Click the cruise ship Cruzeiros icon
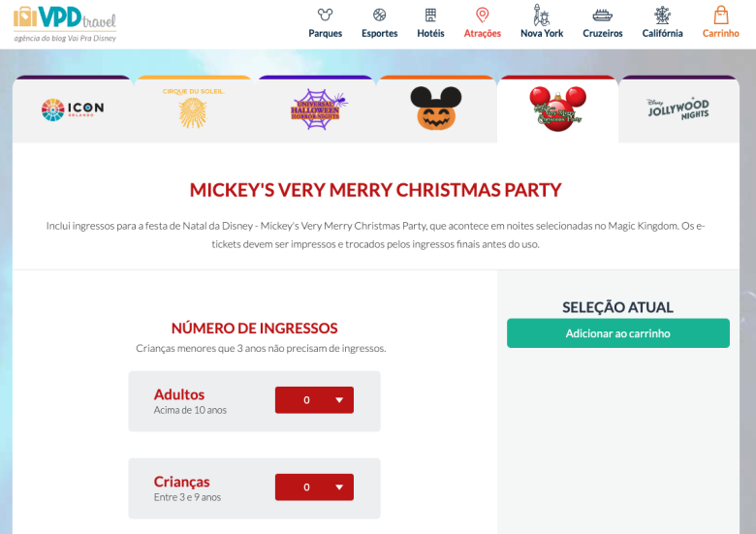Viewport: 756px width, 534px height. click(x=602, y=16)
